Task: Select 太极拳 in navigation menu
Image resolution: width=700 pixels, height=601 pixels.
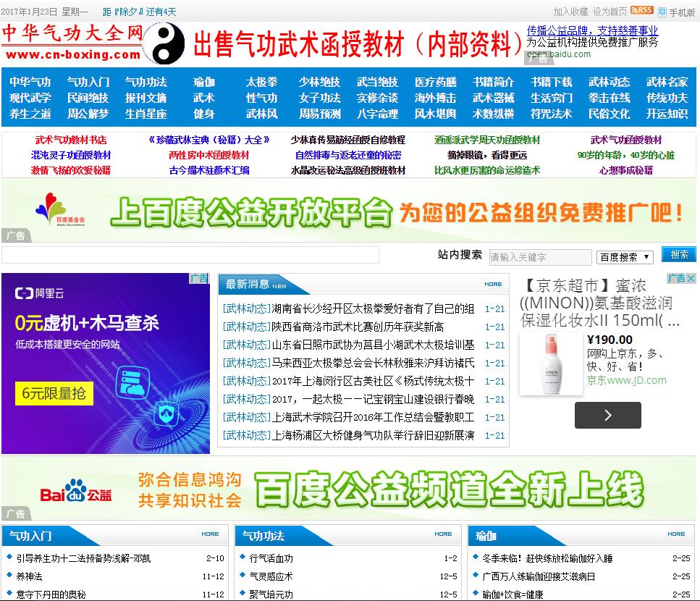Action: pos(261,82)
